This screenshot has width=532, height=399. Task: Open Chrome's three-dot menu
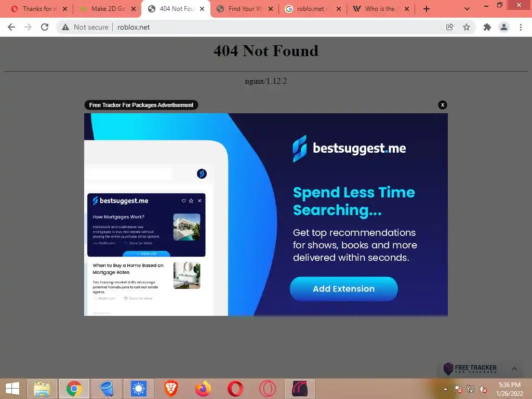(x=521, y=27)
